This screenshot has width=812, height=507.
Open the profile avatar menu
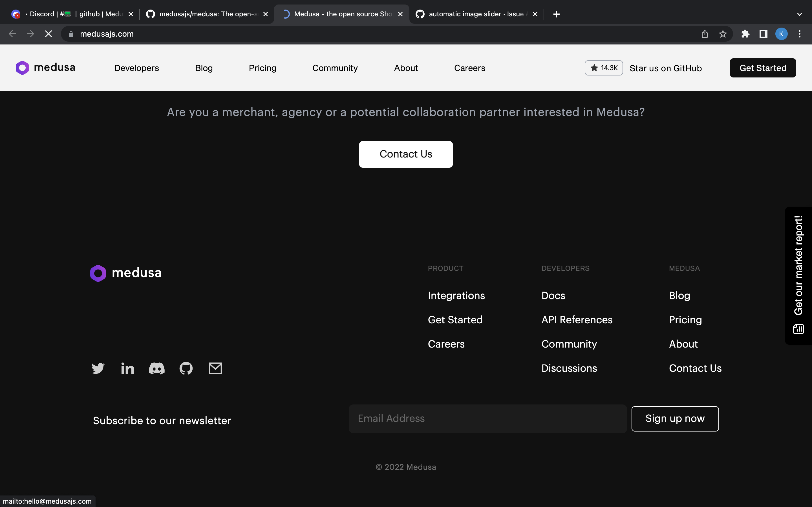[782, 34]
